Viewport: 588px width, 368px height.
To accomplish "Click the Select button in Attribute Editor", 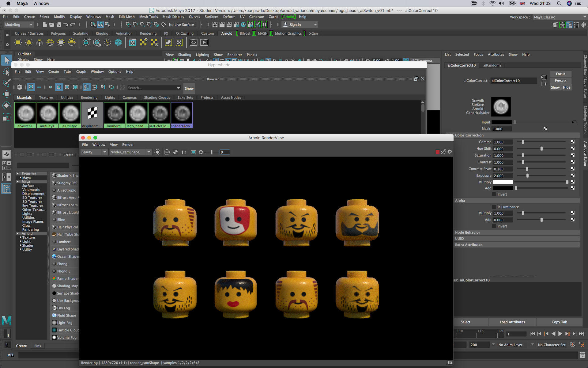I will click(466, 322).
